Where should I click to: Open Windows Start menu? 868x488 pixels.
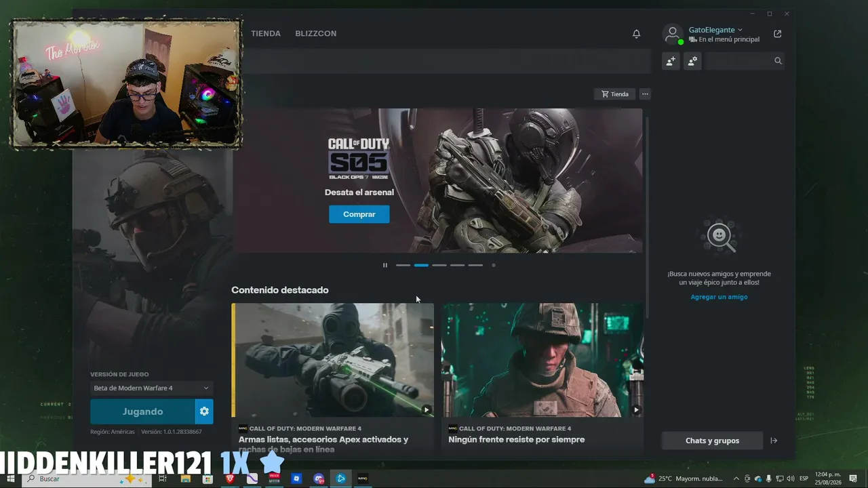click(x=10, y=479)
